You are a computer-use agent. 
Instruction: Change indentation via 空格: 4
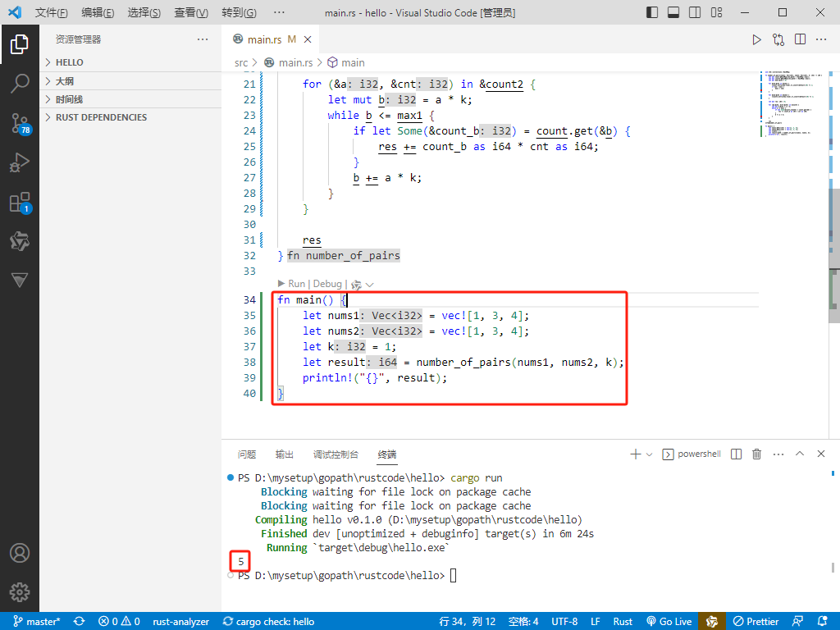523,622
